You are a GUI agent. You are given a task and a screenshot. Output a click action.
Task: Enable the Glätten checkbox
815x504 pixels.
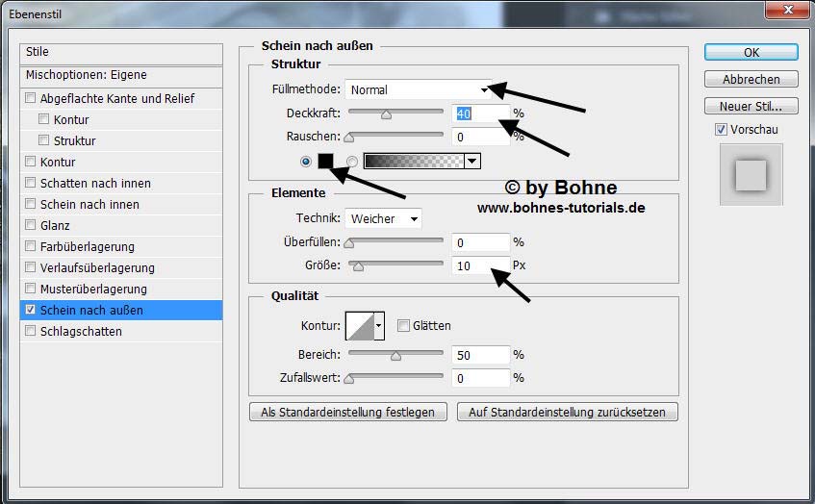pos(403,325)
